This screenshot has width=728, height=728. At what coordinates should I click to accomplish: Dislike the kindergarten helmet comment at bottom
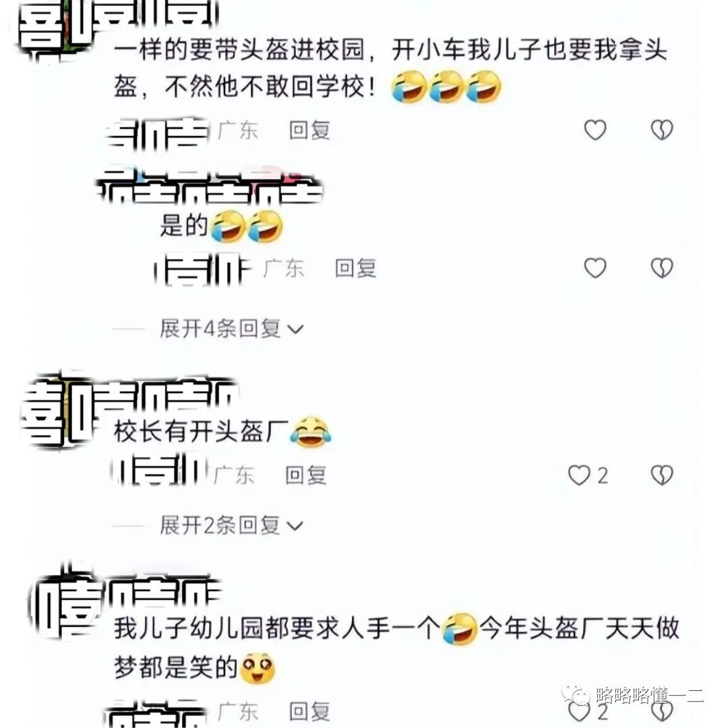pos(662,712)
